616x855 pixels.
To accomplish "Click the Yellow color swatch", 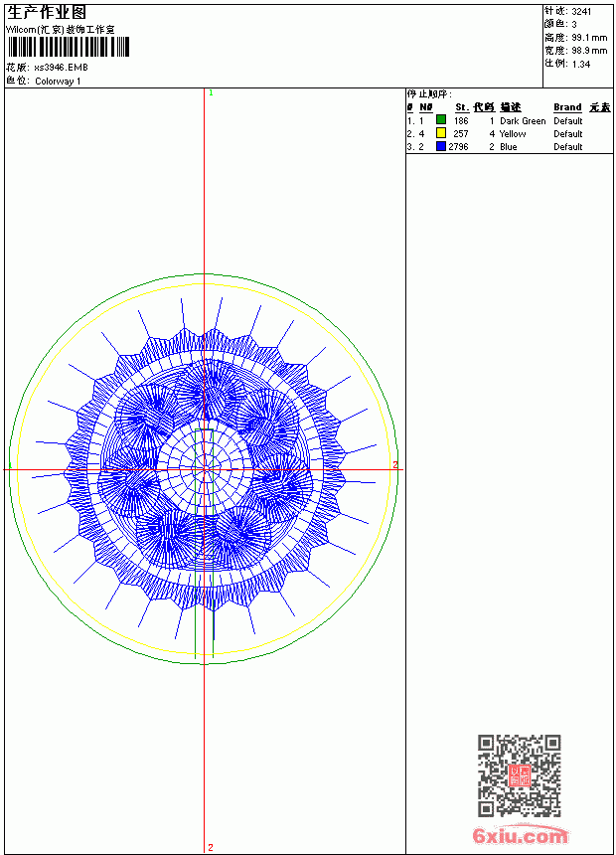I will click(x=441, y=133).
